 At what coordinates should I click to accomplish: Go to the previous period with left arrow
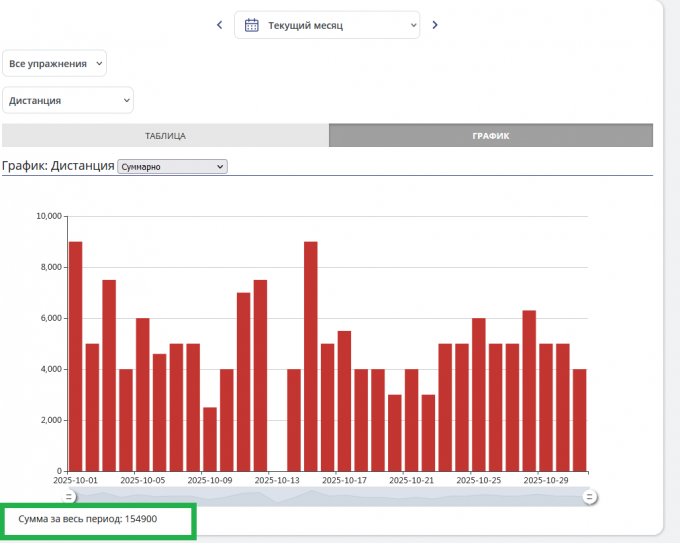point(219,25)
